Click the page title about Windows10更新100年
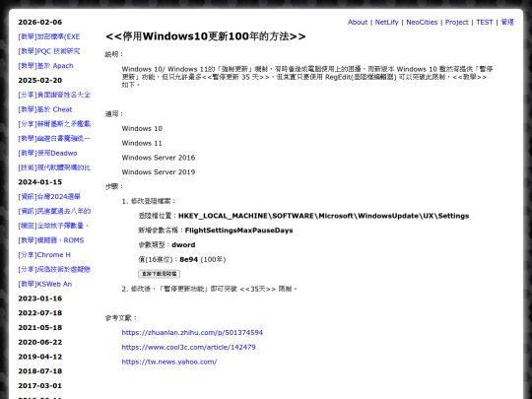This screenshot has width=532, height=399. click(x=206, y=36)
